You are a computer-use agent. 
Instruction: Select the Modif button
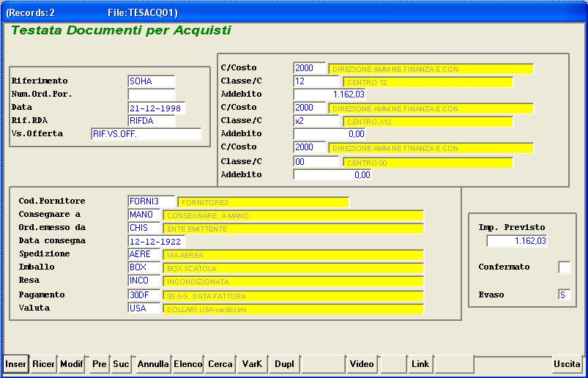pyautogui.click(x=71, y=364)
